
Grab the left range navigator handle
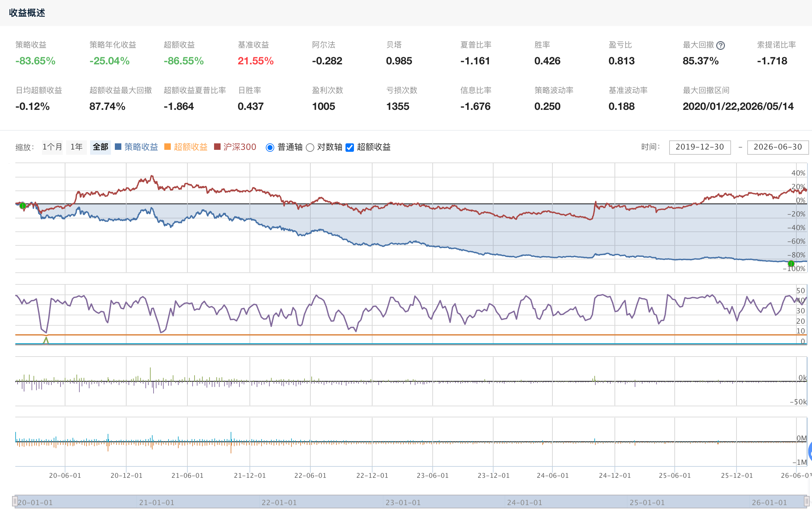click(15, 501)
